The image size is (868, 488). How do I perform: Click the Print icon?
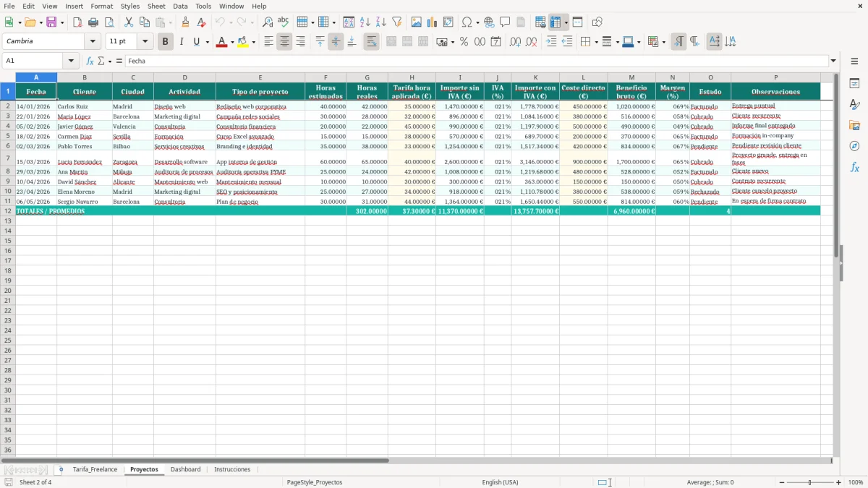tap(93, 22)
